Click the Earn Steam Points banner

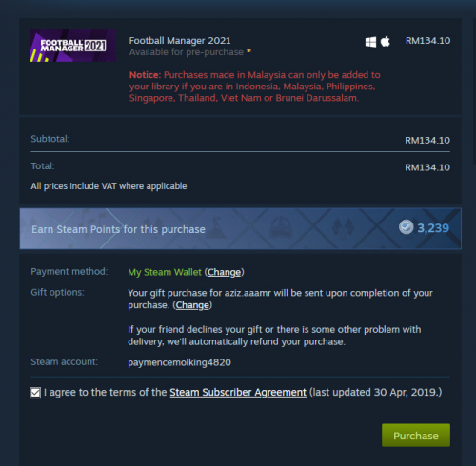(240, 228)
